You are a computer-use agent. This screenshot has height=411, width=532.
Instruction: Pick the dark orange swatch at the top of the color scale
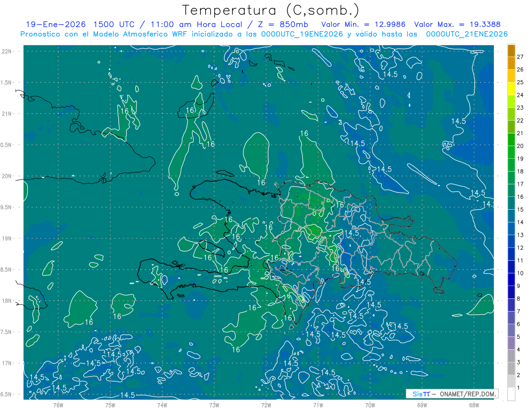(x=511, y=51)
